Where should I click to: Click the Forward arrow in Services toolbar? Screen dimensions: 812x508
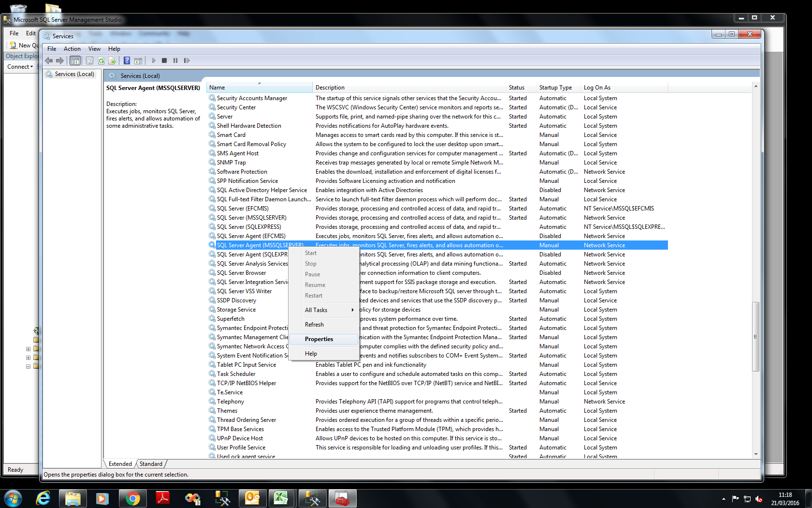[59, 60]
